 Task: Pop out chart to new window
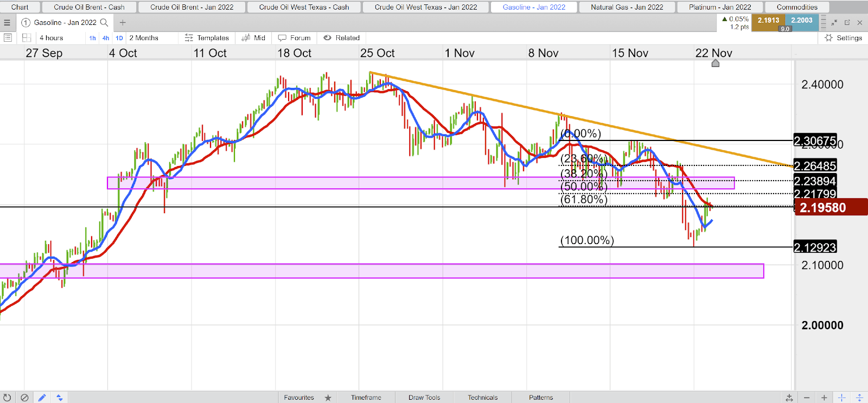pyautogui.click(x=847, y=23)
